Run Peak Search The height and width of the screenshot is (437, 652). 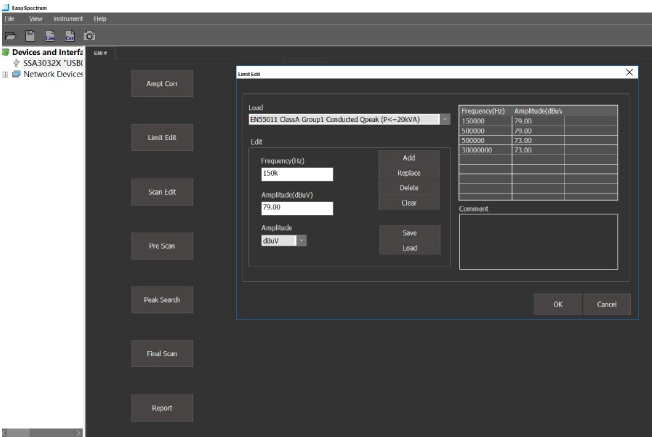pyautogui.click(x=162, y=300)
